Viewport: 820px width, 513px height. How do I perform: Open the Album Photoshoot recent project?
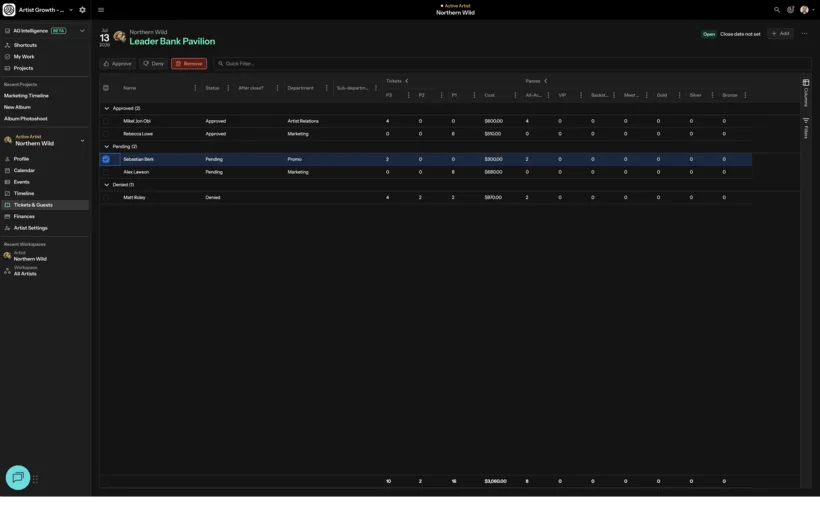point(26,119)
